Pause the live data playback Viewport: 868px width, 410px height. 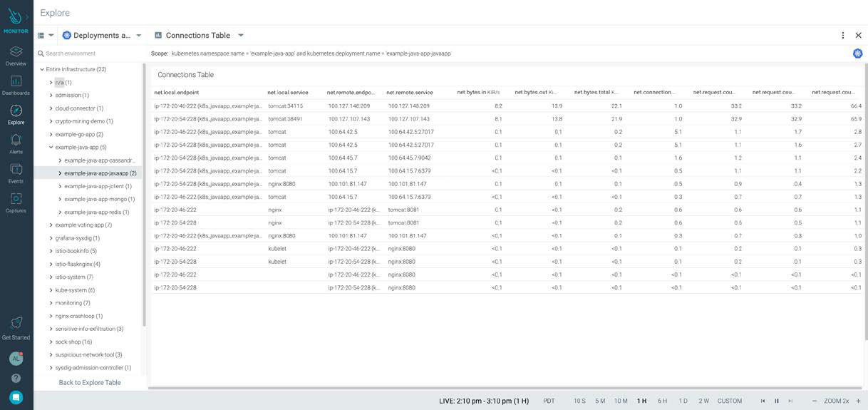click(x=777, y=401)
